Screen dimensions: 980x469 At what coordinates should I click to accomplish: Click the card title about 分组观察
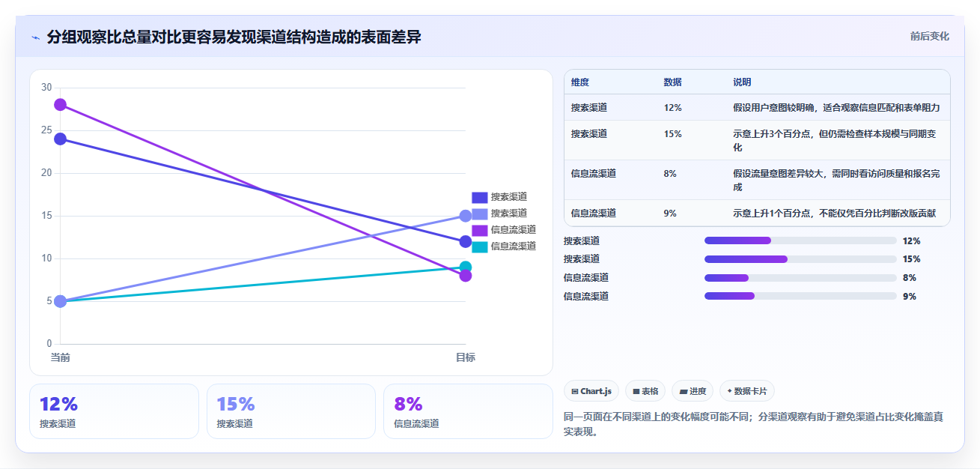234,37
